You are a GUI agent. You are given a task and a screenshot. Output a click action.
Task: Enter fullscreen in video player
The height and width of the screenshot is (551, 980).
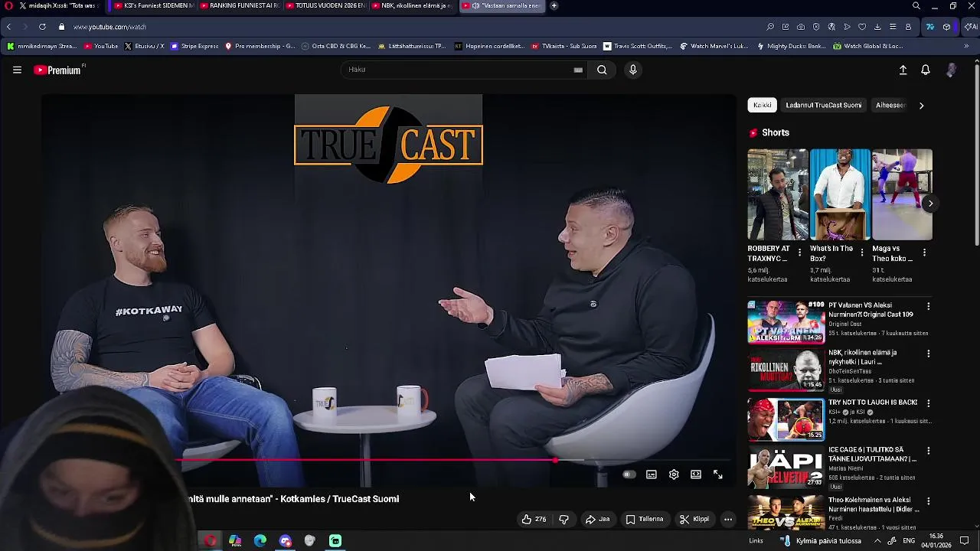(718, 474)
